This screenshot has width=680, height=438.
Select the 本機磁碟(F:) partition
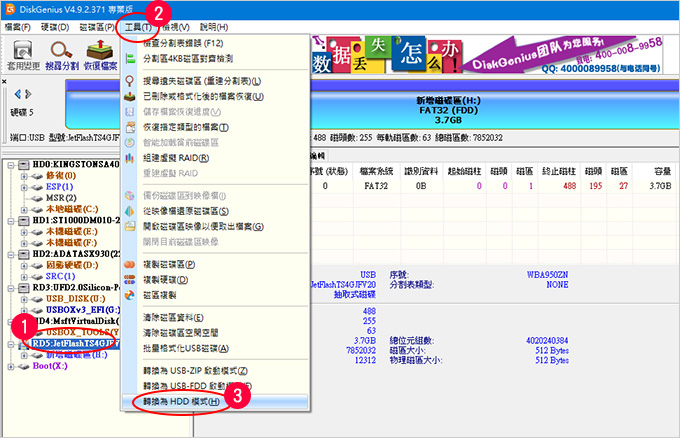[x=72, y=243]
